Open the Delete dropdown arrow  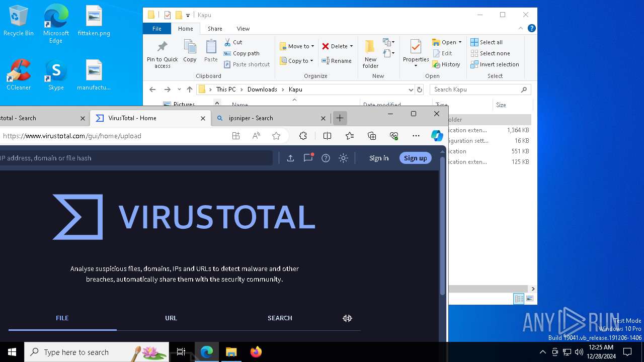pos(351,46)
